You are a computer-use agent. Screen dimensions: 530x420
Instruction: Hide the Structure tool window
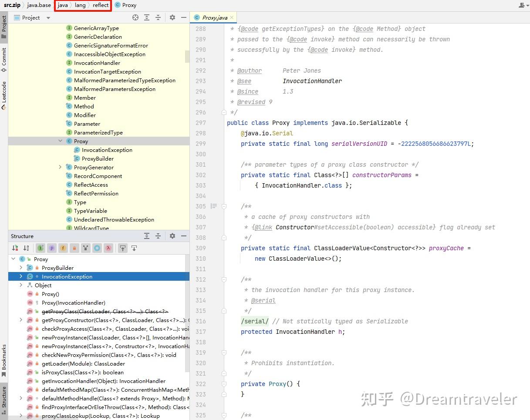pyautogui.click(x=183, y=236)
